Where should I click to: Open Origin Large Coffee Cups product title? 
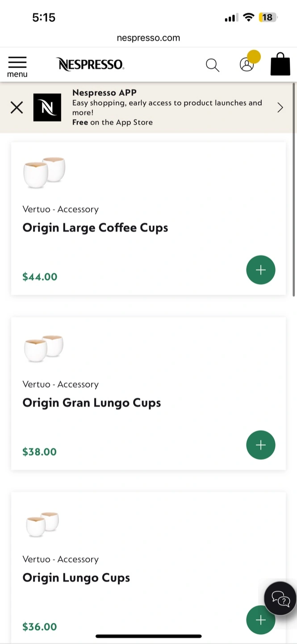tap(95, 228)
